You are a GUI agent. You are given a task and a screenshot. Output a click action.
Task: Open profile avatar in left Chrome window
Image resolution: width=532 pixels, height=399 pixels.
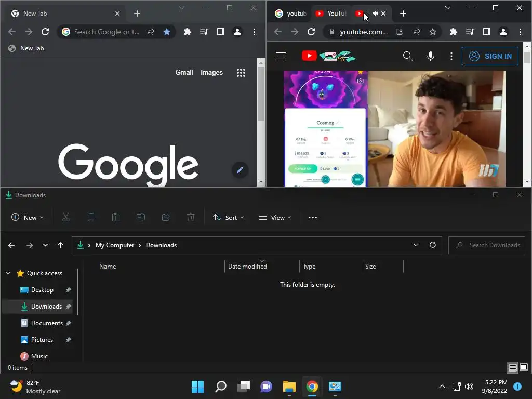237,32
